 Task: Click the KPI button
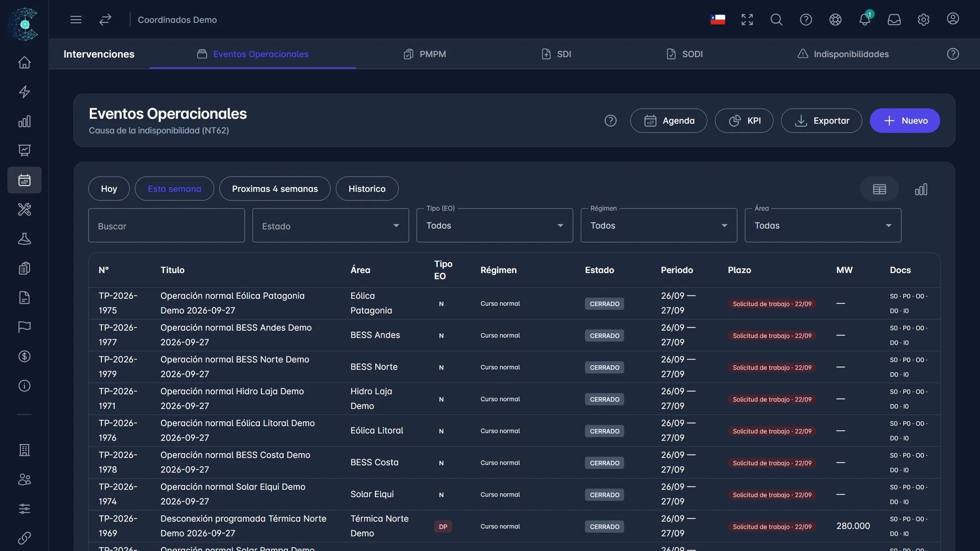click(744, 121)
